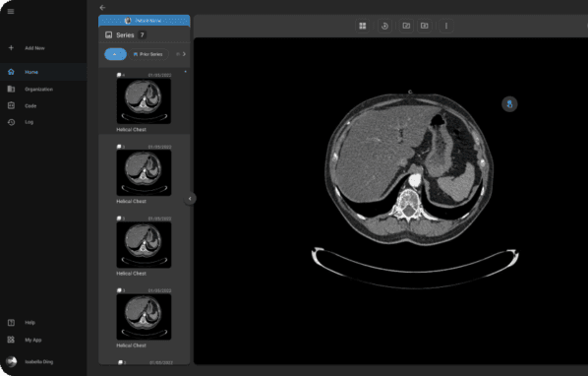Screen dimensions: 588x376
Task: Select the fourth Helical Chest thumbnail
Action: pyautogui.click(x=144, y=317)
